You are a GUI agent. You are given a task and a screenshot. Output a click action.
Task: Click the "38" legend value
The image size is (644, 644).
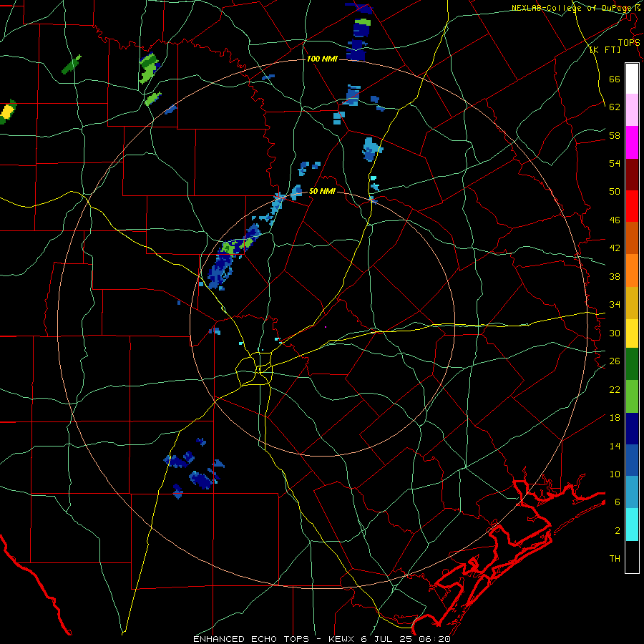[615, 276]
